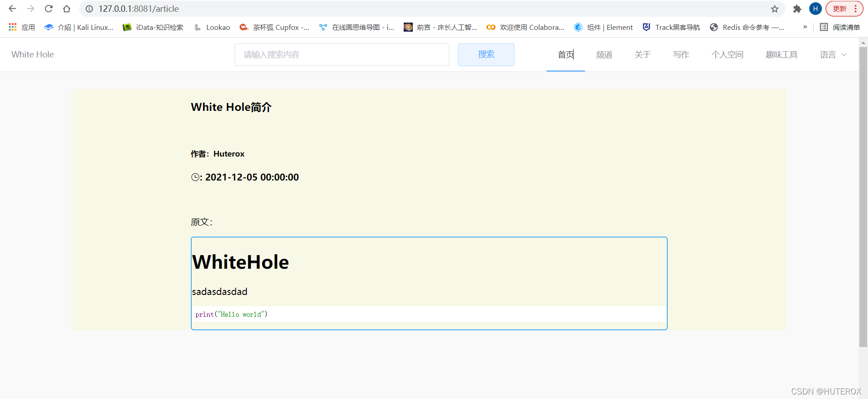Click the 更新 update button
868x399 pixels.
click(x=844, y=9)
